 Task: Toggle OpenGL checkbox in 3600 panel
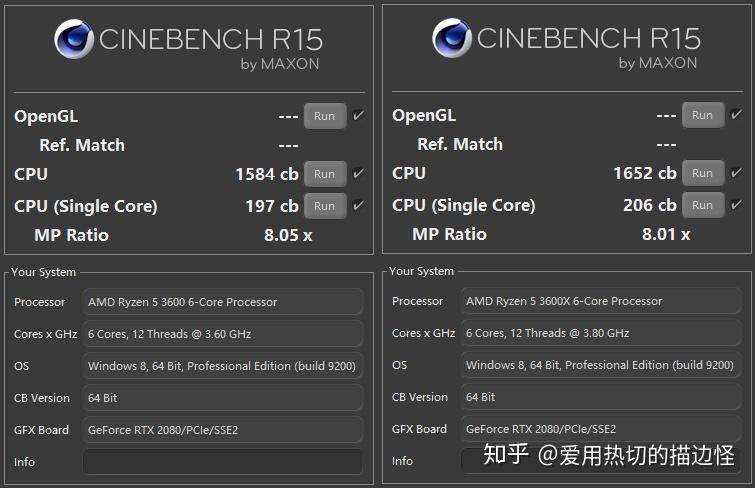(x=358, y=115)
